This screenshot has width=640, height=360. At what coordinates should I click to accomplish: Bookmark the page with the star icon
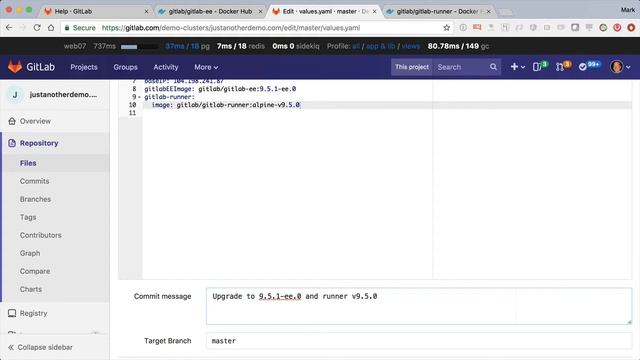(447, 28)
